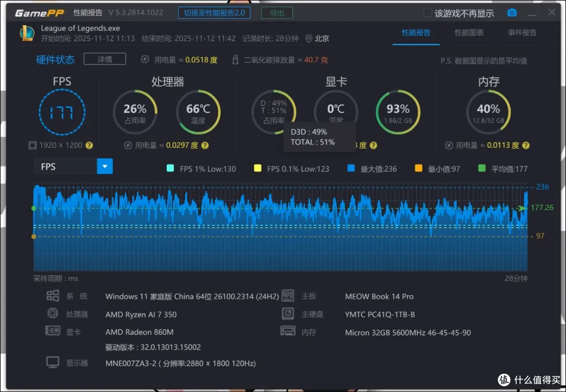The width and height of the screenshot is (566, 392).
Task: Click the AMD Ryzen AI 7 350 text
Action: pyautogui.click(x=141, y=314)
